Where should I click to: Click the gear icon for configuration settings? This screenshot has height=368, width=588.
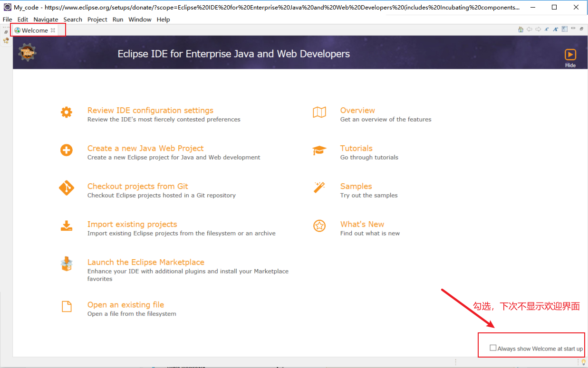click(x=67, y=112)
